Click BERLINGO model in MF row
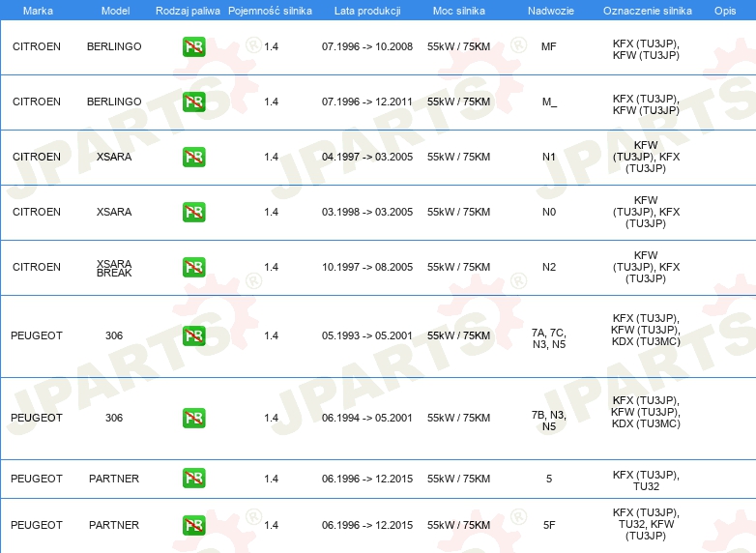This screenshot has width=756, height=553. [114, 46]
